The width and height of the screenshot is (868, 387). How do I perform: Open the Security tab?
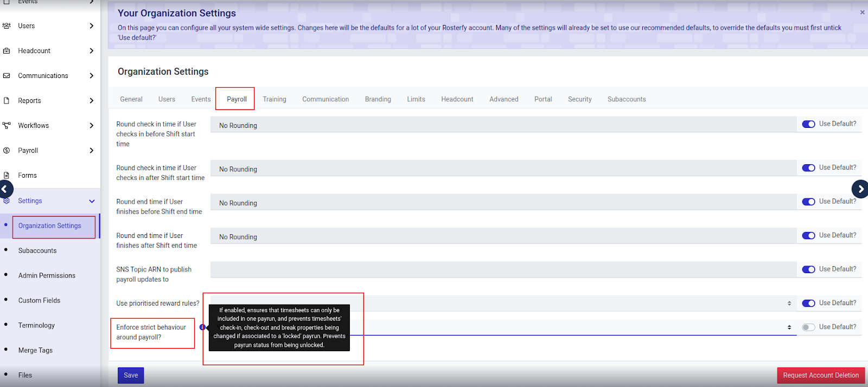(580, 99)
